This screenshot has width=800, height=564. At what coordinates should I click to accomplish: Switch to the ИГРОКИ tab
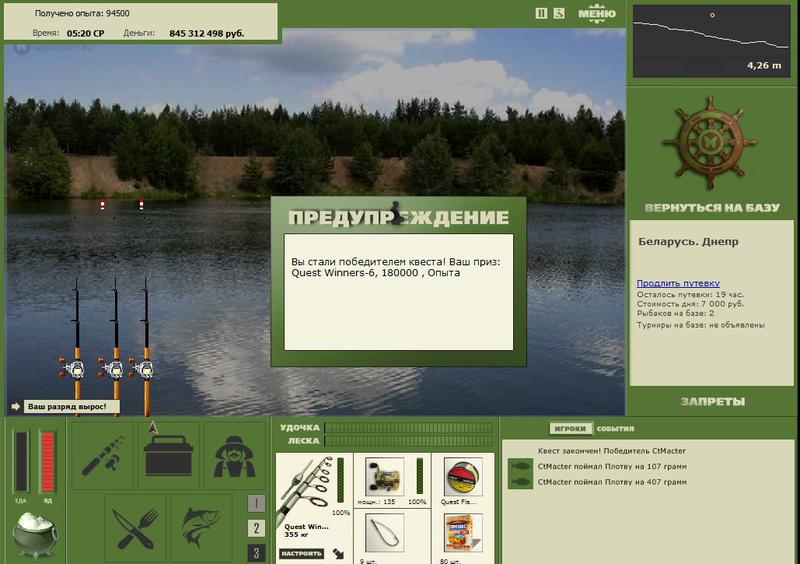[570, 429]
